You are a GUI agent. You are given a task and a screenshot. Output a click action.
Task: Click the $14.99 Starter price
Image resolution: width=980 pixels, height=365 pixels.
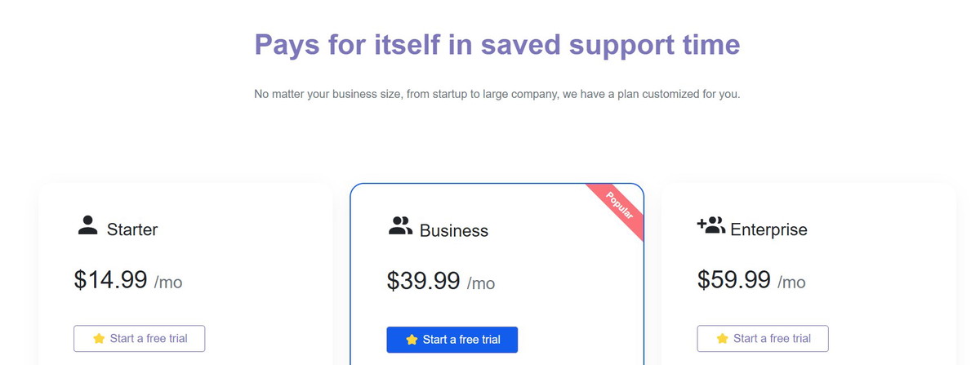click(x=110, y=280)
